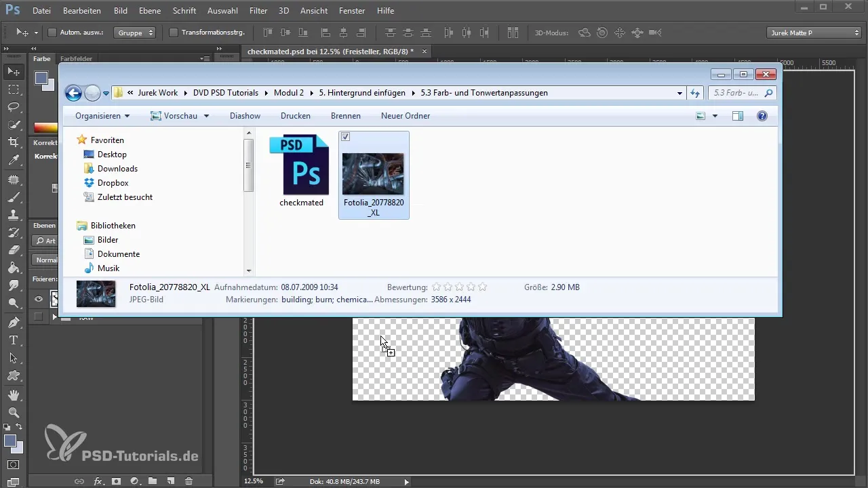Select the Clone Stamp tool
This screenshot has width=868, height=488.
[14, 216]
